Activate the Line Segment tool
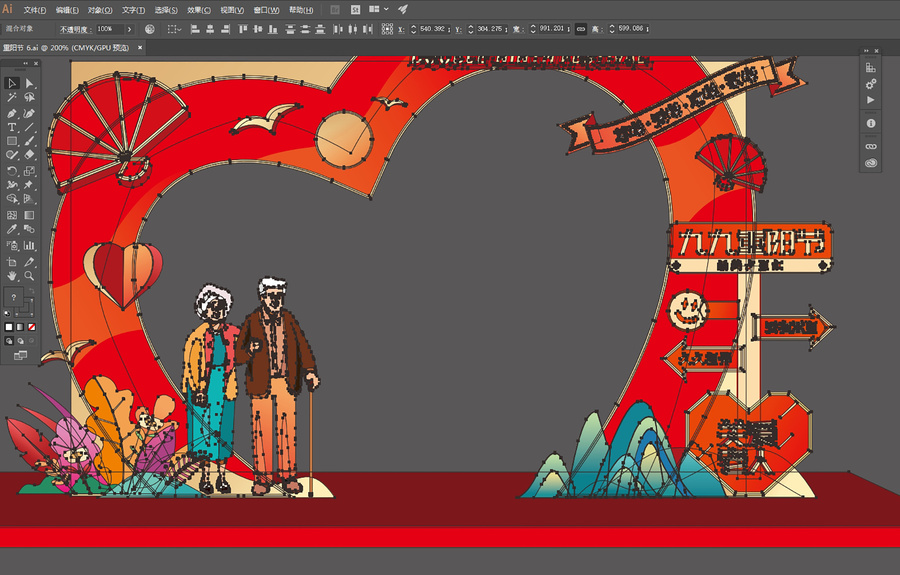 point(29,127)
